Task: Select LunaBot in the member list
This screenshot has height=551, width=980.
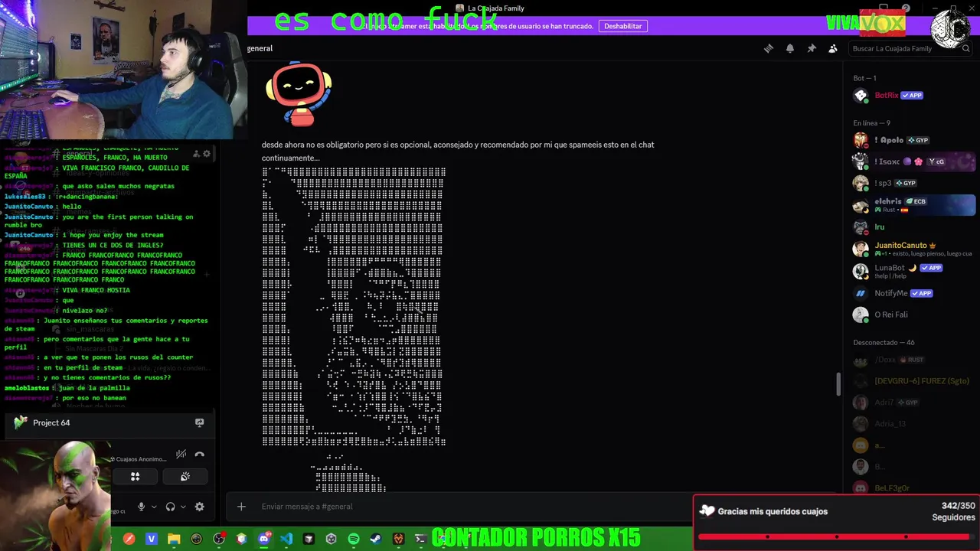Action: tap(911, 271)
